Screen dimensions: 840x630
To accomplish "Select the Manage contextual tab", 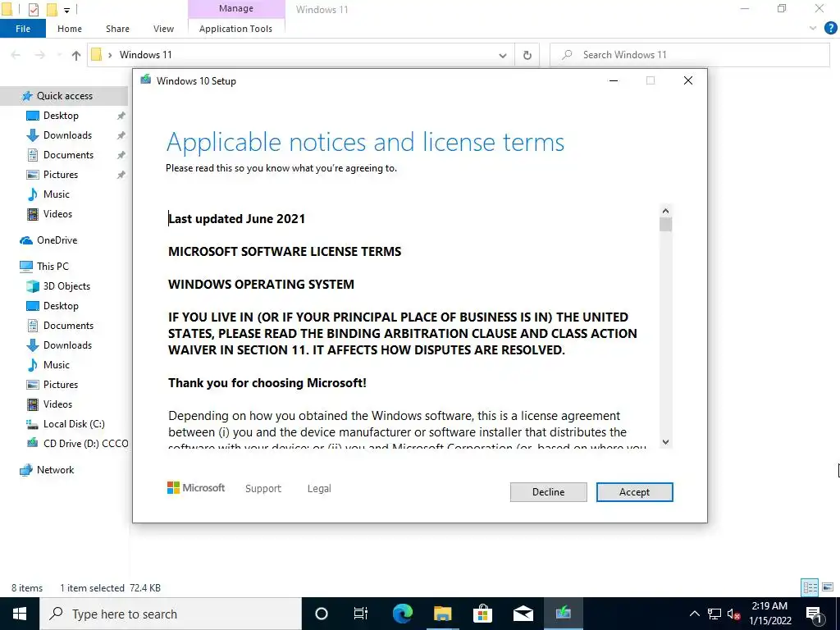I will point(235,8).
